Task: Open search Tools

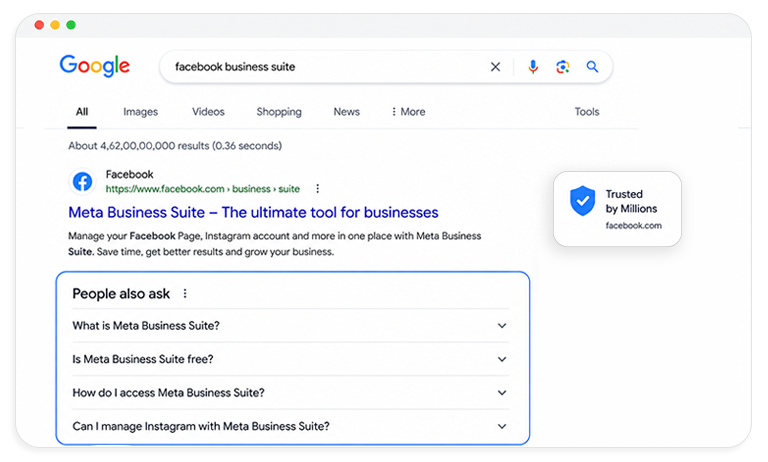Action: [587, 112]
